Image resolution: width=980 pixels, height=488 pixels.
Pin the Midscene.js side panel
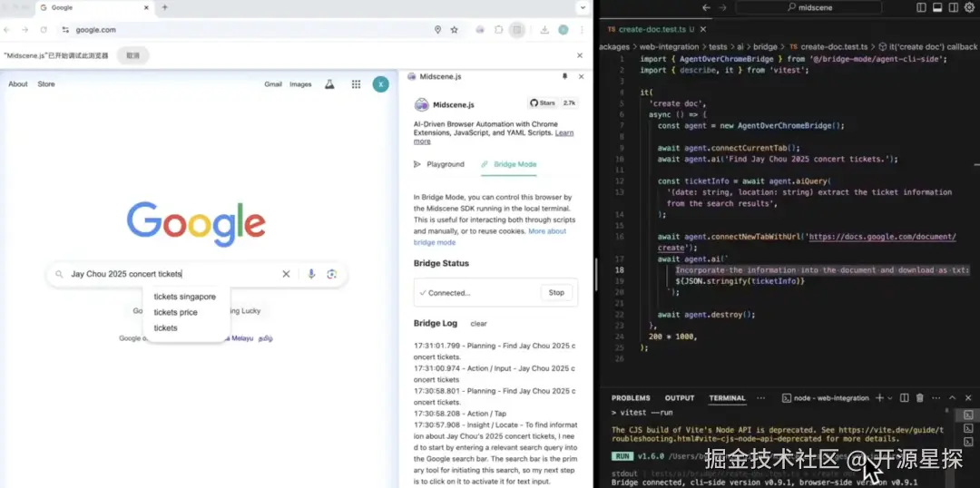pyautogui.click(x=565, y=76)
